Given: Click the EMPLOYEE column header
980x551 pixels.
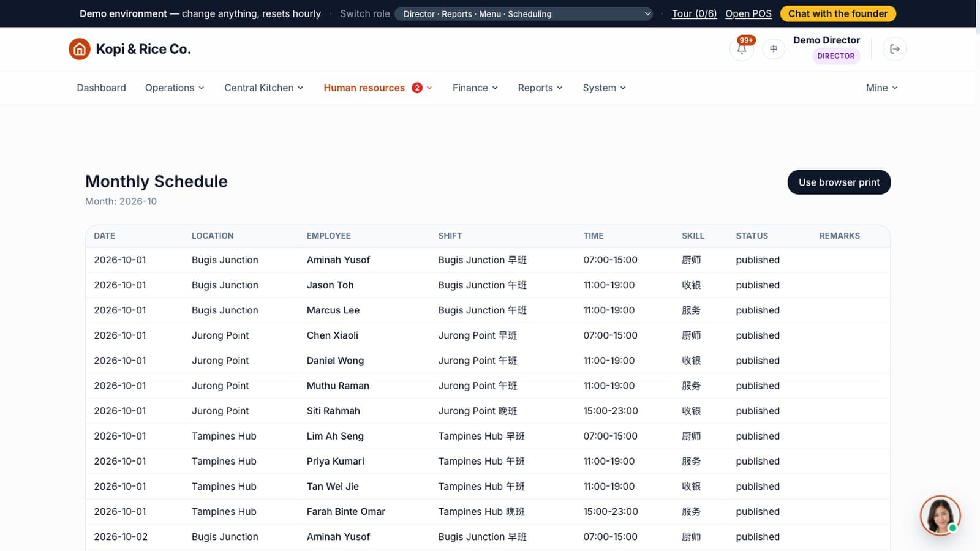Looking at the screenshot, I should click(x=329, y=236).
